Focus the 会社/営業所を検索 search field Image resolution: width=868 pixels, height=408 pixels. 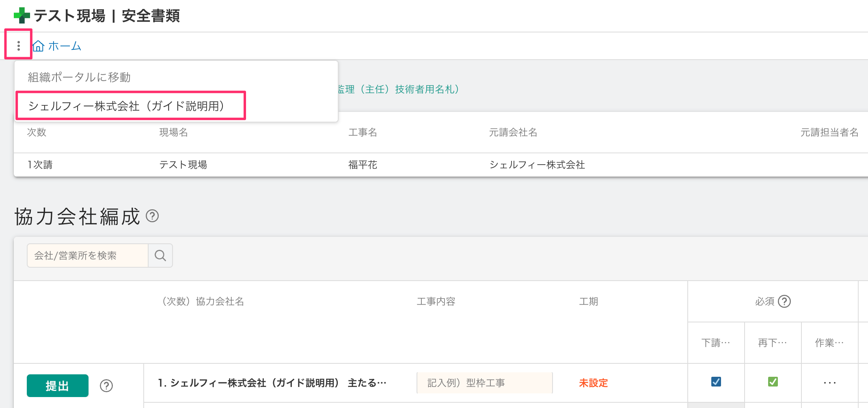(87, 256)
